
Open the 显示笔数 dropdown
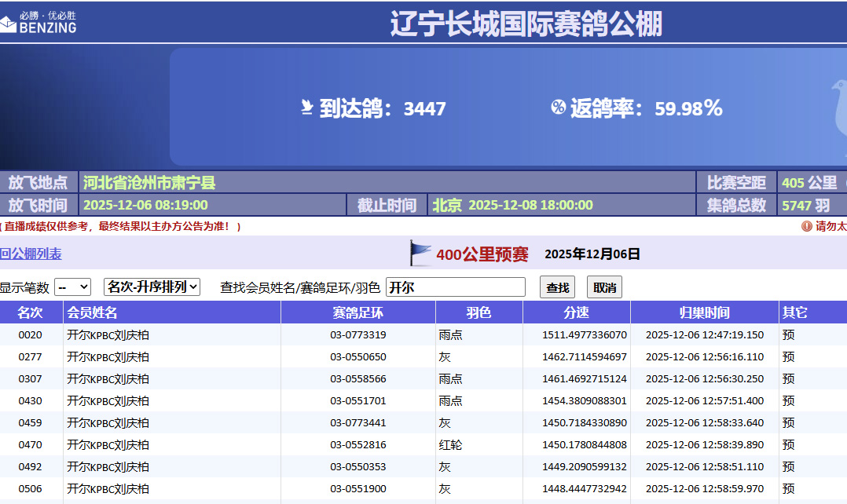click(72, 287)
